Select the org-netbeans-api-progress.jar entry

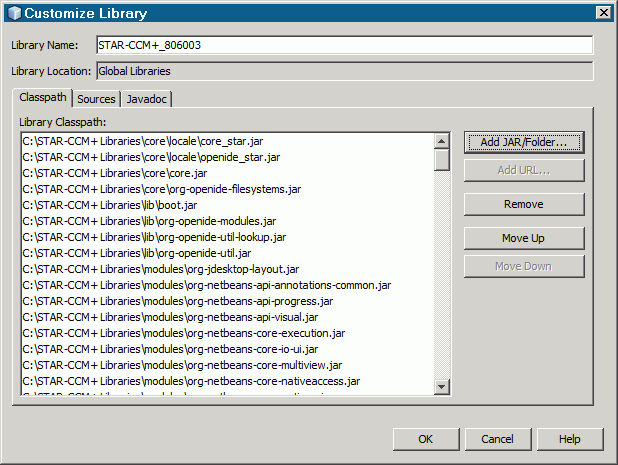228,301
